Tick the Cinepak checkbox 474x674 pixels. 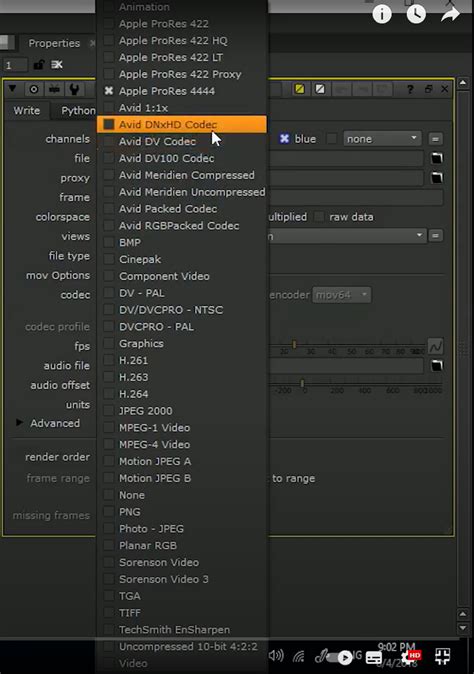tap(109, 259)
